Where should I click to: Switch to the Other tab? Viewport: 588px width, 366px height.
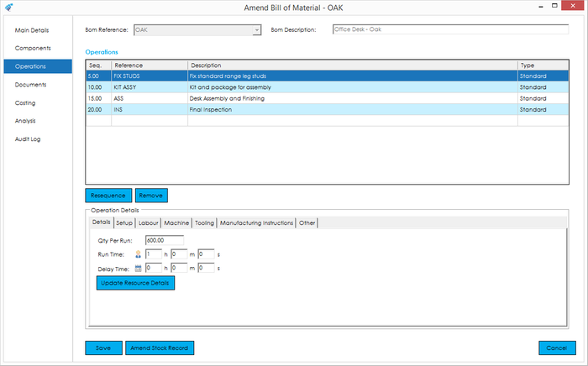307,223
